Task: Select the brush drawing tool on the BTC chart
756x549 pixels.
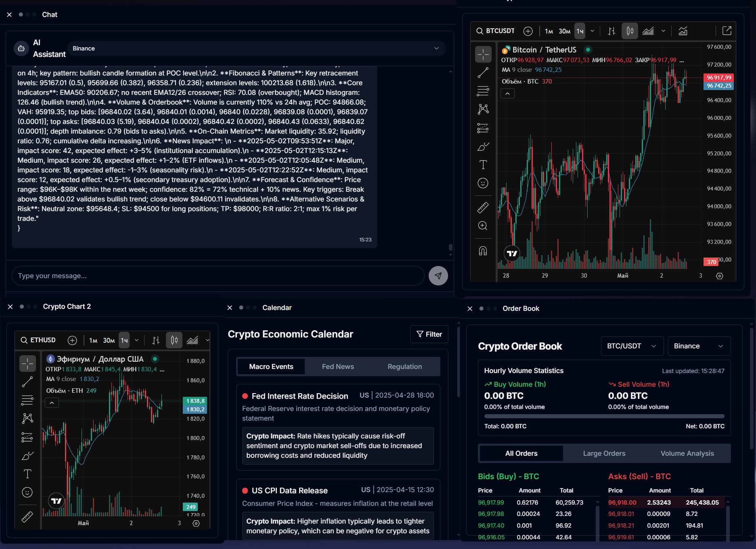Action: click(483, 147)
